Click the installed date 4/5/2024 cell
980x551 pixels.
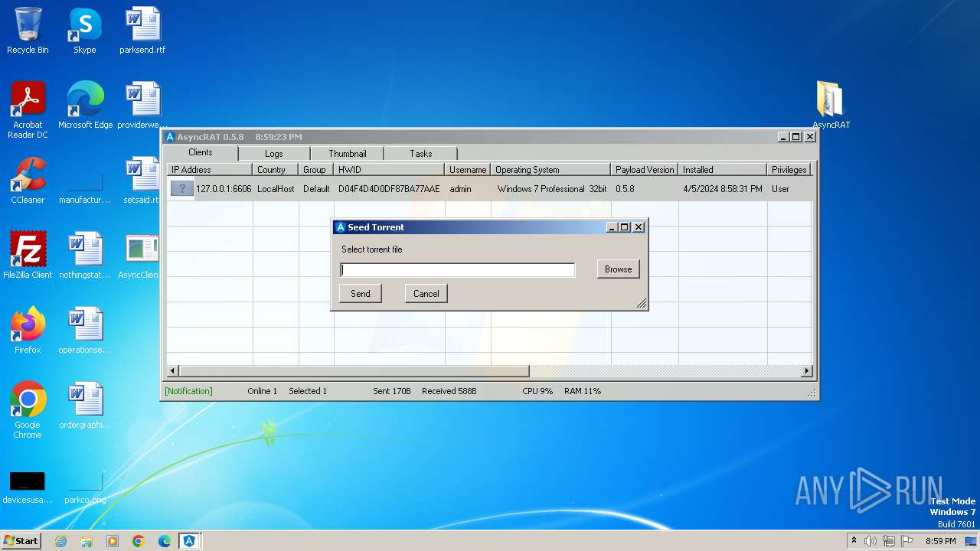coord(723,189)
